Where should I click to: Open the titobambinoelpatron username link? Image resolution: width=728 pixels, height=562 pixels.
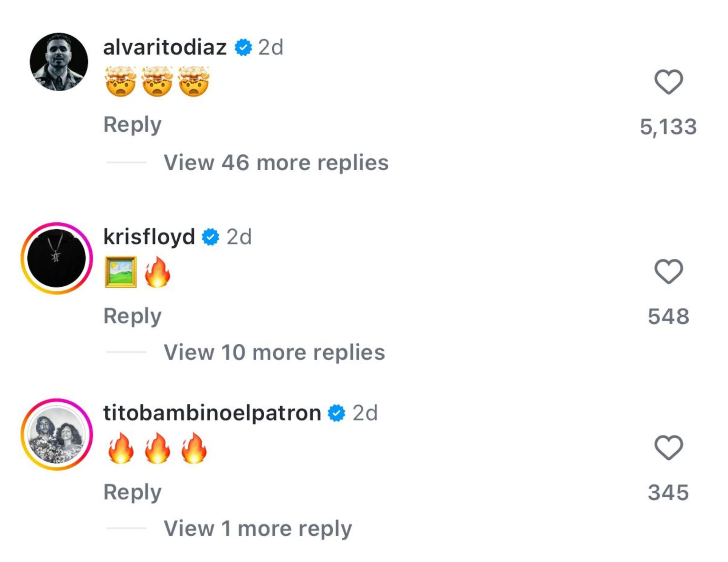212,413
